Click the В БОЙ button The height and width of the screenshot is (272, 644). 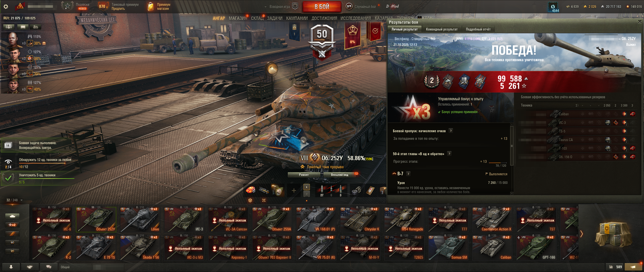(x=322, y=7)
